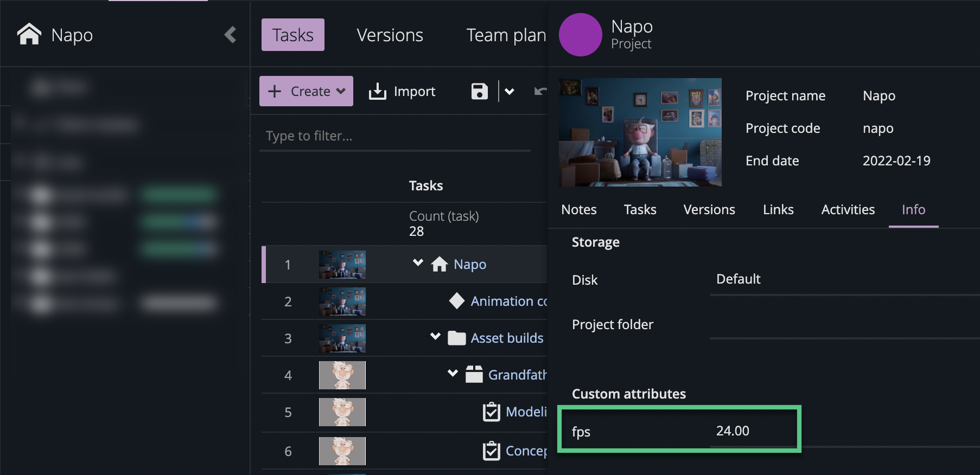Screen dimensions: 980x475
Task: Select the home icon beside Napo breadcrumb
Action: point(28,34)
